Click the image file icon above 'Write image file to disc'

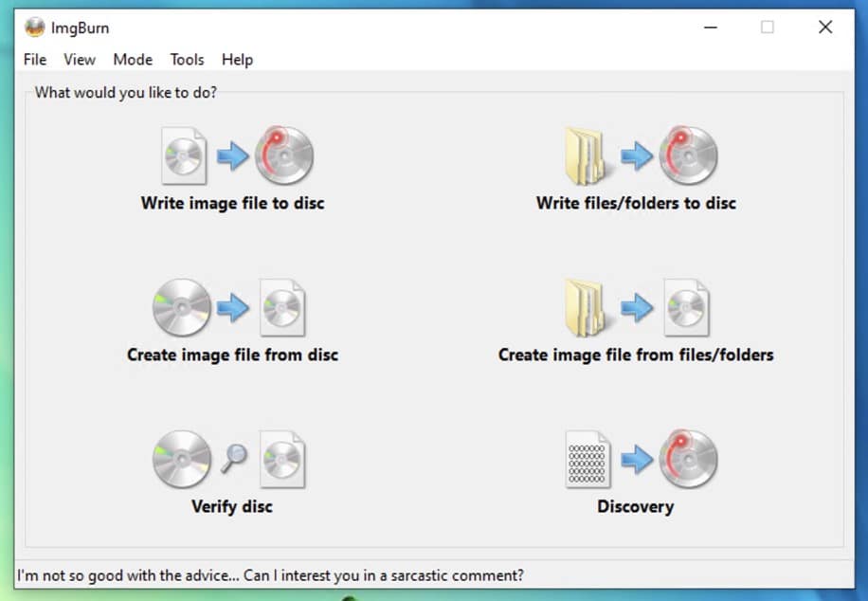[x=185, y=155]
